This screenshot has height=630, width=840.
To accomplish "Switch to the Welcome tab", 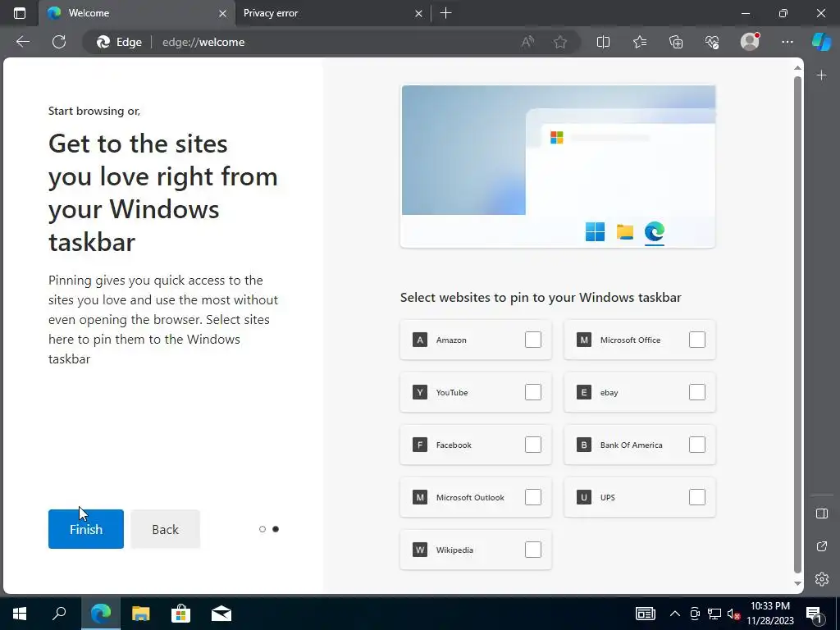I will 136,13.
